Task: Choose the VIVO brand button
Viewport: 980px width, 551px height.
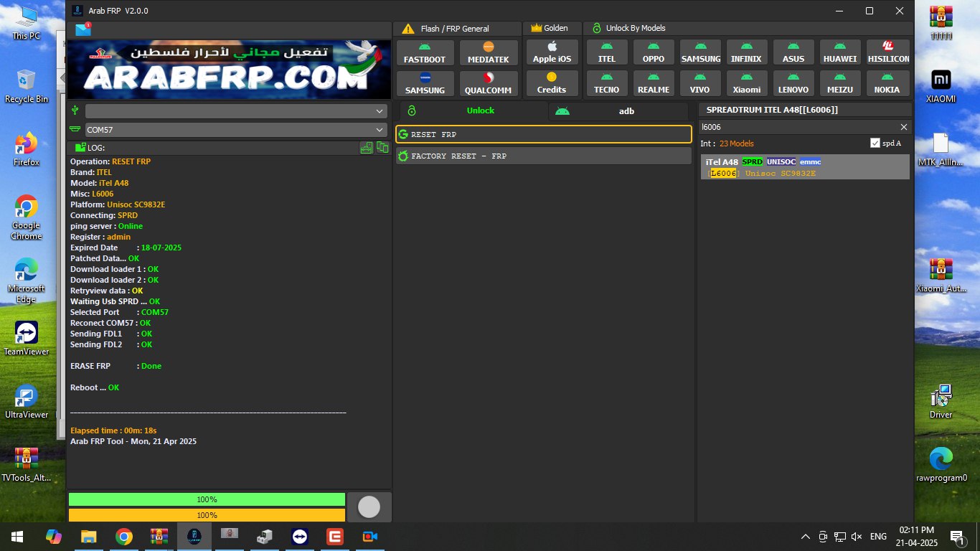Action: 700,83
